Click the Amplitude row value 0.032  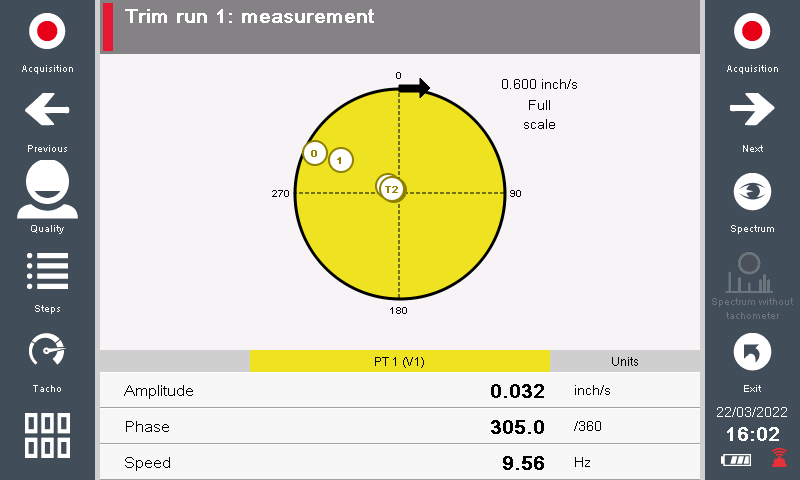517,391
